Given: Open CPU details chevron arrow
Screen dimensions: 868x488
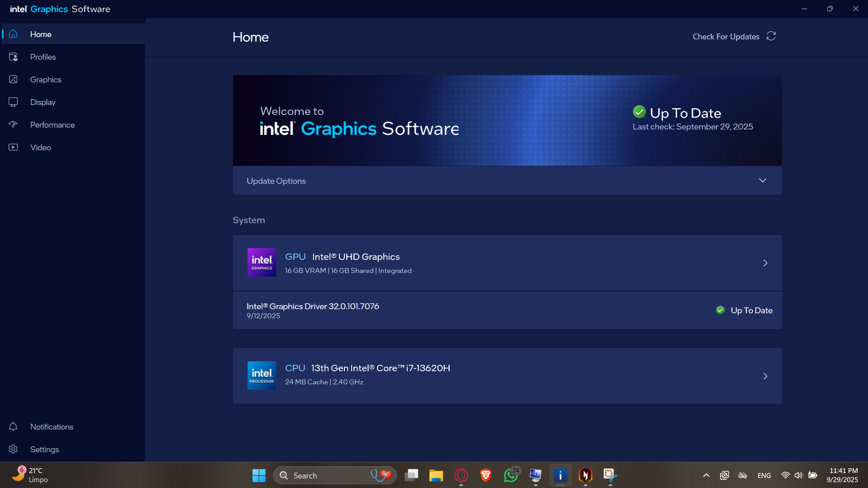Looking at the screenshot, I should point(765,376).
